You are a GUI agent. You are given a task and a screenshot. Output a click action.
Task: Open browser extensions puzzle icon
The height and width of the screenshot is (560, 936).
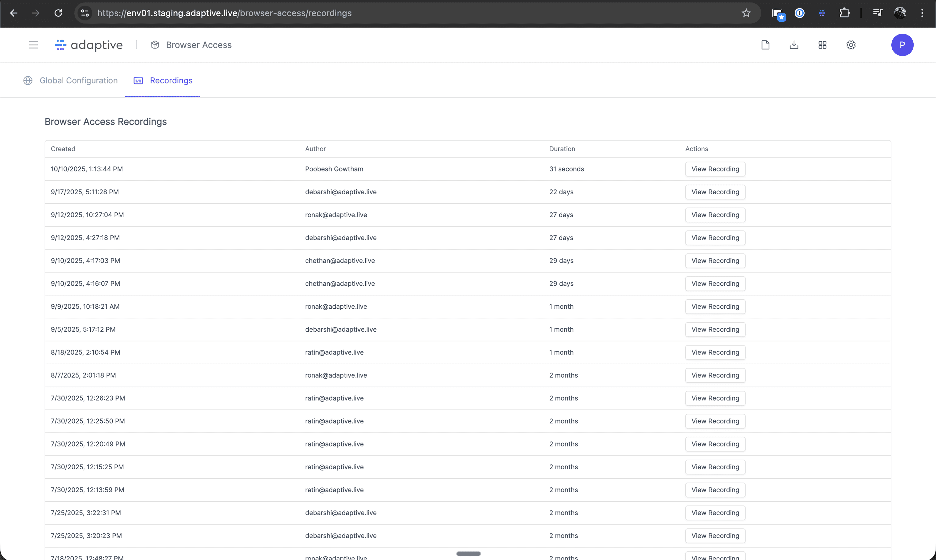point(844,13)
